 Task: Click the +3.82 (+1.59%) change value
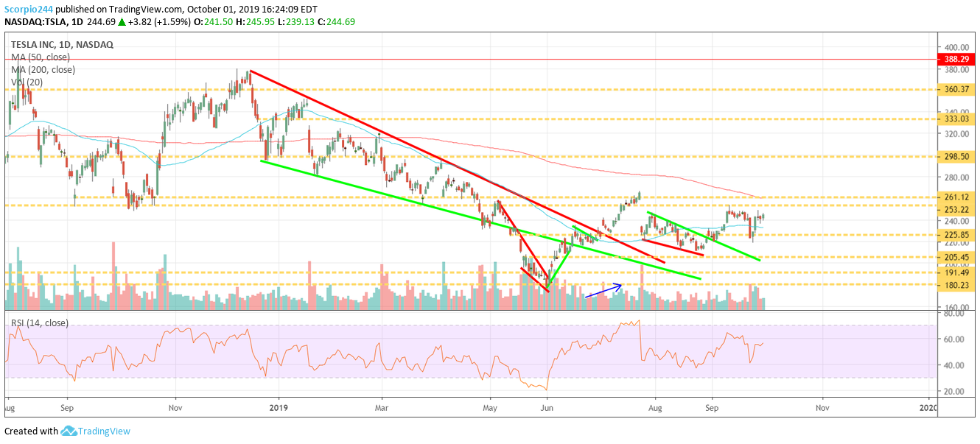click(160, 22)
